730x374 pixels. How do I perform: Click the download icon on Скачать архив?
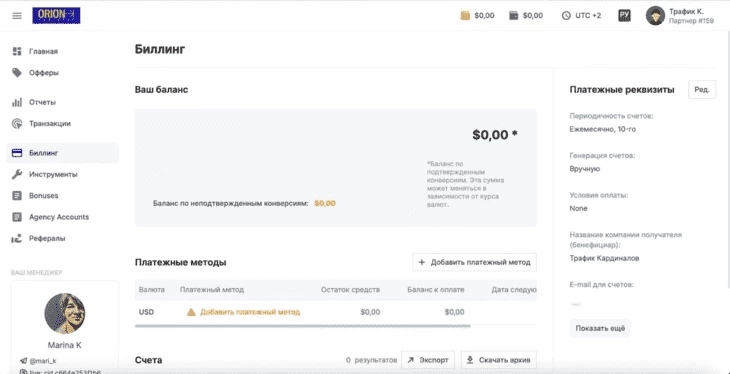pyautogui.click(x=470, y=360)
